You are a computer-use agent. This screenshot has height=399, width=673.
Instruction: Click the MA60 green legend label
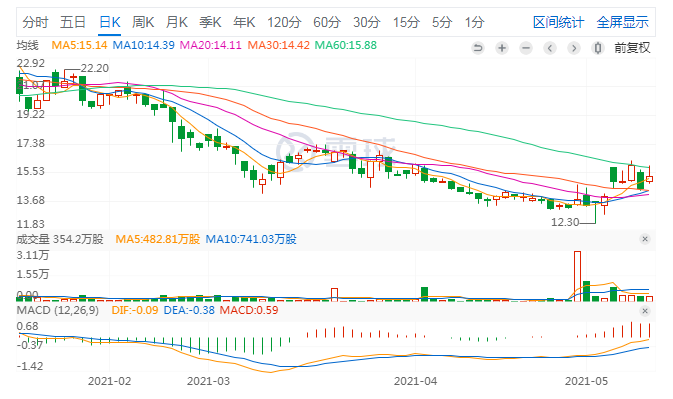346,45
